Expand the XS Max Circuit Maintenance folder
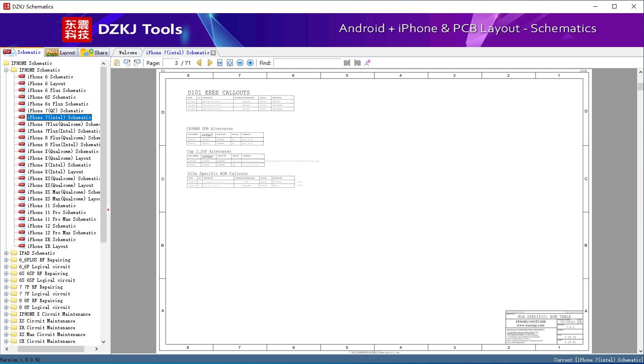The image size is (644, 364). pos(6,334)
